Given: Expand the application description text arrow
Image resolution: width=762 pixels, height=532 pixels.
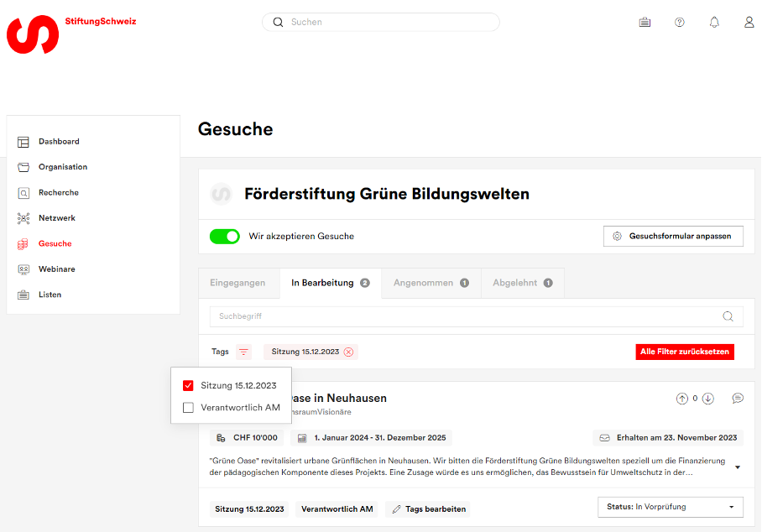Looking at the screenshot, I should click(x=737, y=467).
